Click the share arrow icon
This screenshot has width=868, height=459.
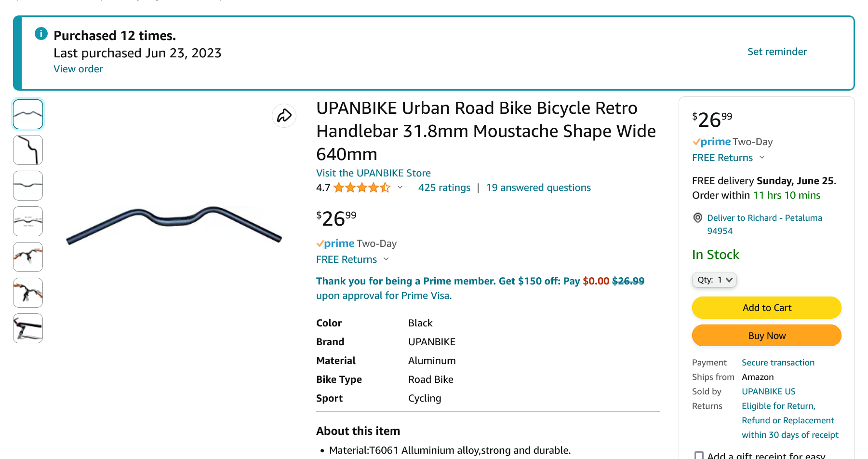tap(284, 116)
